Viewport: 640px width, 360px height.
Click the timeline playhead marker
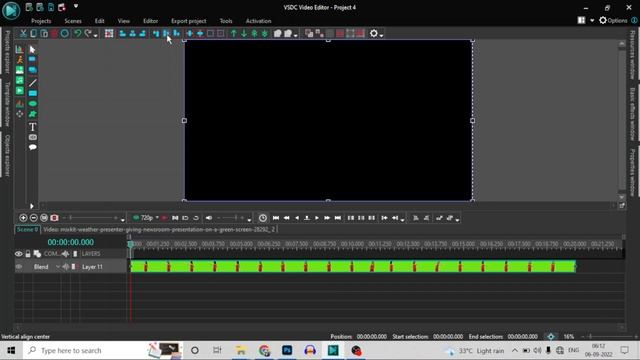(131, 244)
